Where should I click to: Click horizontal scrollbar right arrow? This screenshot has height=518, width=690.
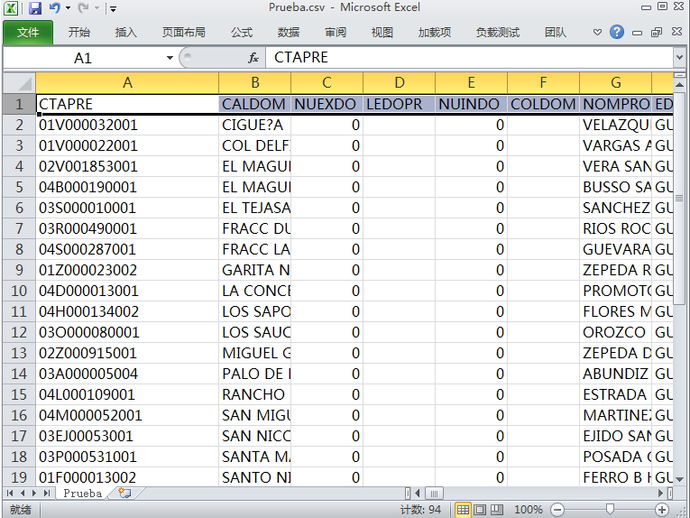coord(660,493)
